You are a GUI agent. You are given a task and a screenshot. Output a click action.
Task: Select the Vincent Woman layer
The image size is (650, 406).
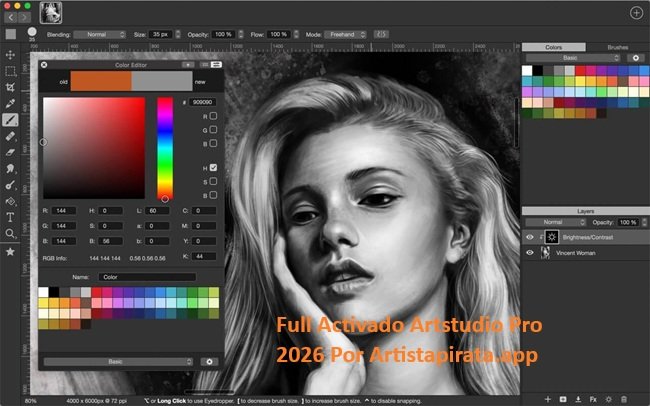point(585,253)
